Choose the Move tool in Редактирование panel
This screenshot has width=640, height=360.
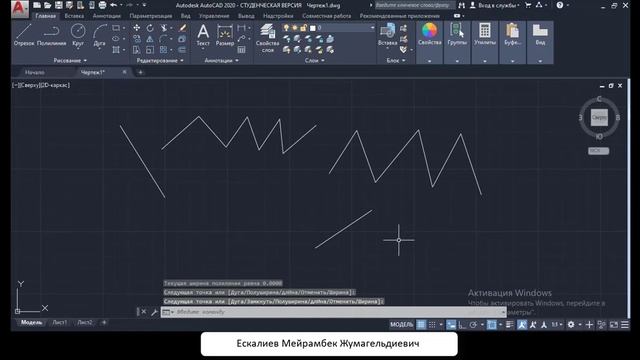tap(136, 28)
